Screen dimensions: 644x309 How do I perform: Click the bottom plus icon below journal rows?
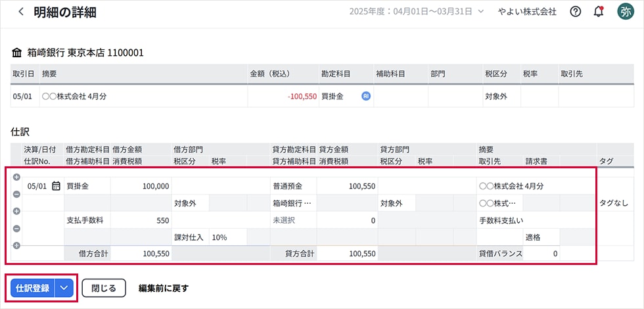(16, 245)
